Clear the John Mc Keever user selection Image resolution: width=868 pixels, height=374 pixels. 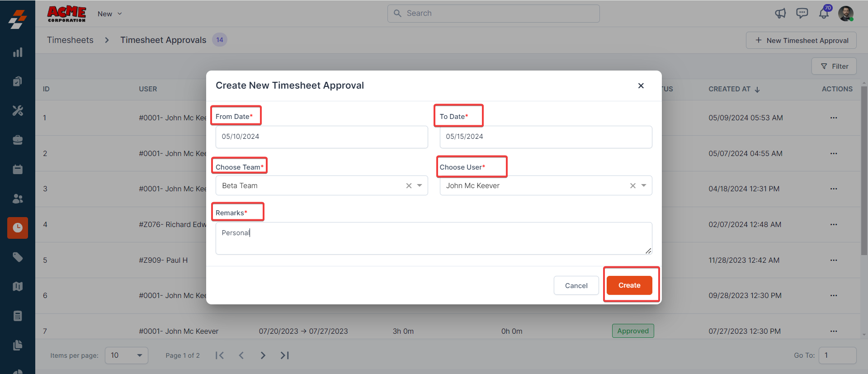[x=633, y=186]
